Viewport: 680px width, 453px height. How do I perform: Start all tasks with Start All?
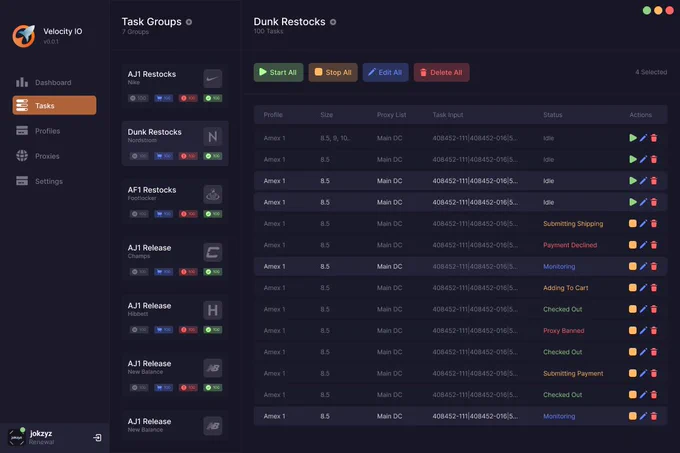(278, 72)
